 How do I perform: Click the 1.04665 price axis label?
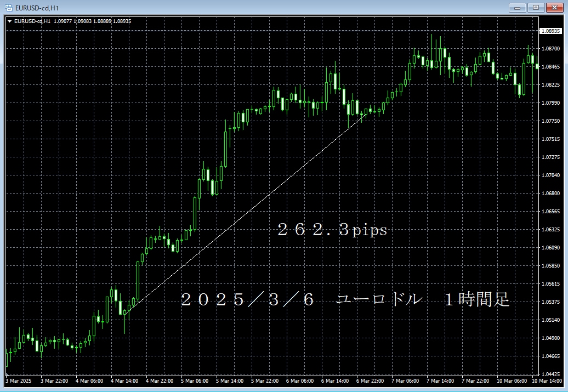550,356
